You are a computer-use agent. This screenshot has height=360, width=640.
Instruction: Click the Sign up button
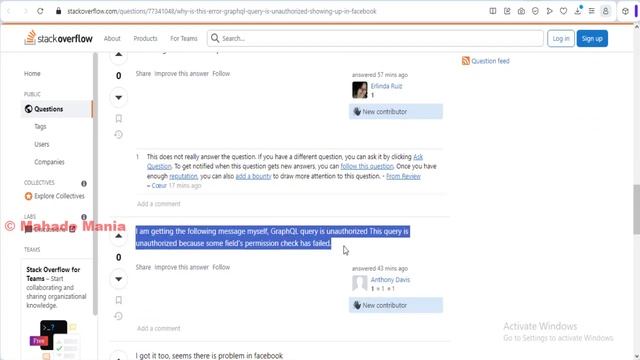pyautogui.click(x=592, y=38)
